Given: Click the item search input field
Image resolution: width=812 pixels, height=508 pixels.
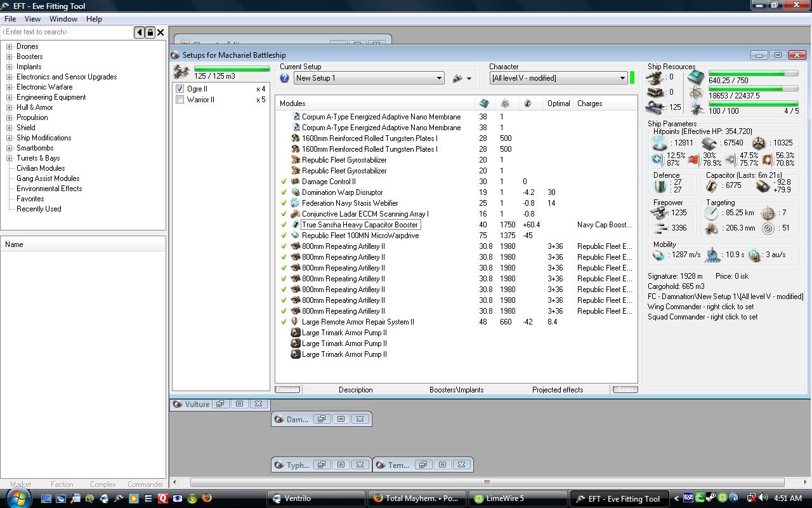Looking at the screenshot, I should click(x=67, y=32).
